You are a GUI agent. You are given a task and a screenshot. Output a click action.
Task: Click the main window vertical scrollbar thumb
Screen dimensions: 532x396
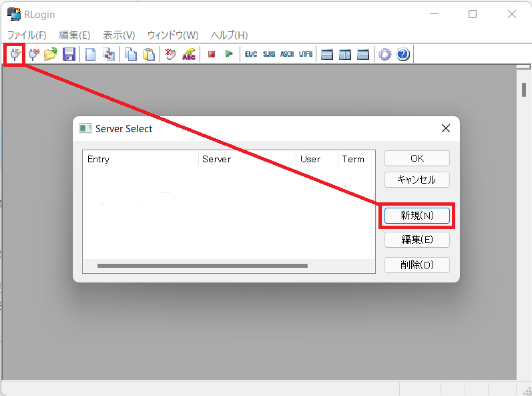point(524,90)
